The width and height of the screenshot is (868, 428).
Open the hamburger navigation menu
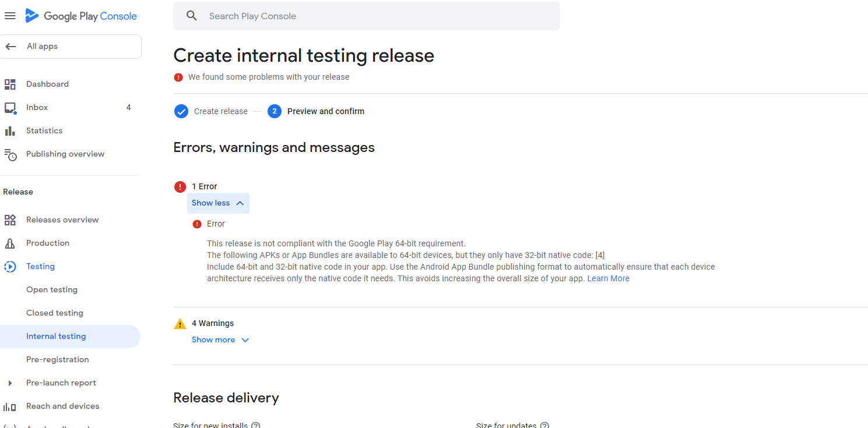coord(10,16)
